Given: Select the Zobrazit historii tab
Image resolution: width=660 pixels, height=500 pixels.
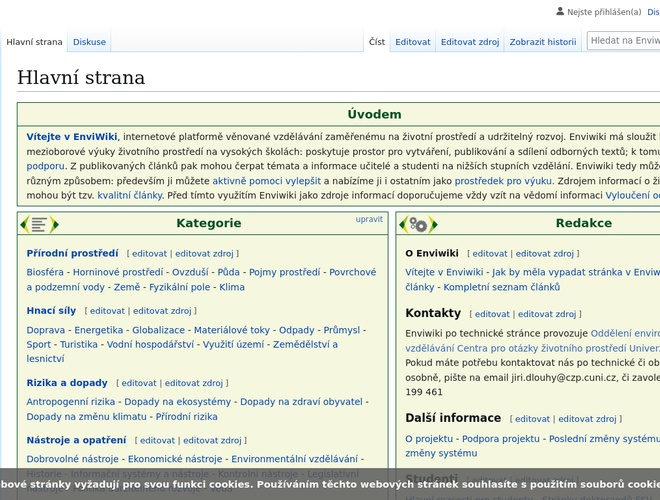Looking at the screenshot, I should [x=542, y=42].
